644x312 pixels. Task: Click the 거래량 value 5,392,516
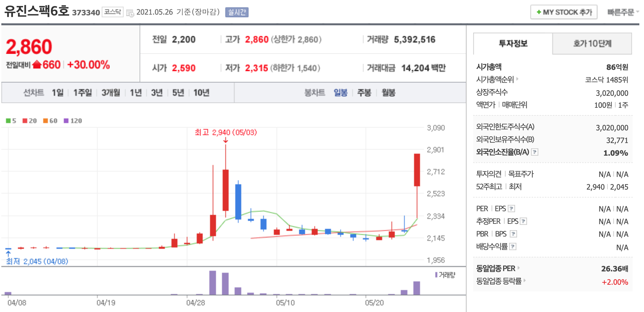pyautogui.click(x=414, y=40)
